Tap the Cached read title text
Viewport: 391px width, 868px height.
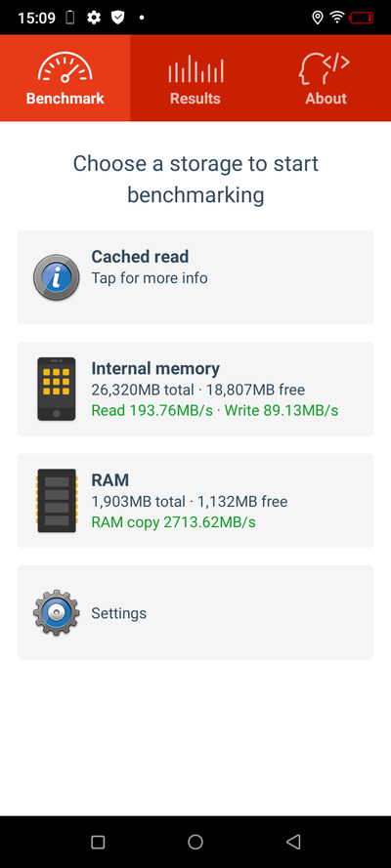(140, 257)
